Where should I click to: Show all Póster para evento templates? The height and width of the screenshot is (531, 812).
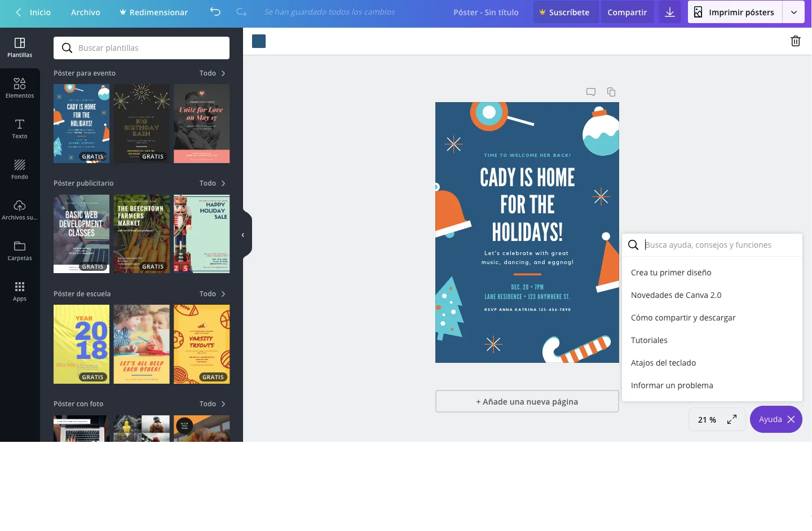pos(213,73)
